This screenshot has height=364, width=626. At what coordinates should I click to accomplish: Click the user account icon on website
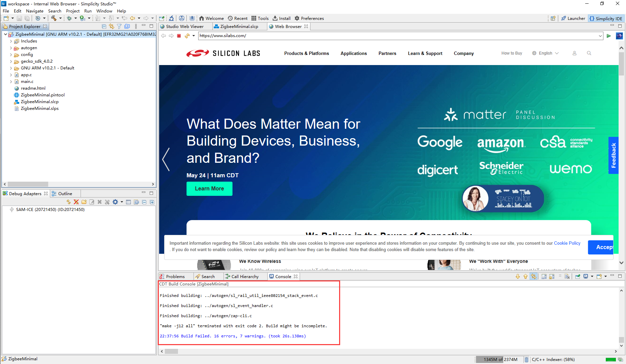(574, 53)
